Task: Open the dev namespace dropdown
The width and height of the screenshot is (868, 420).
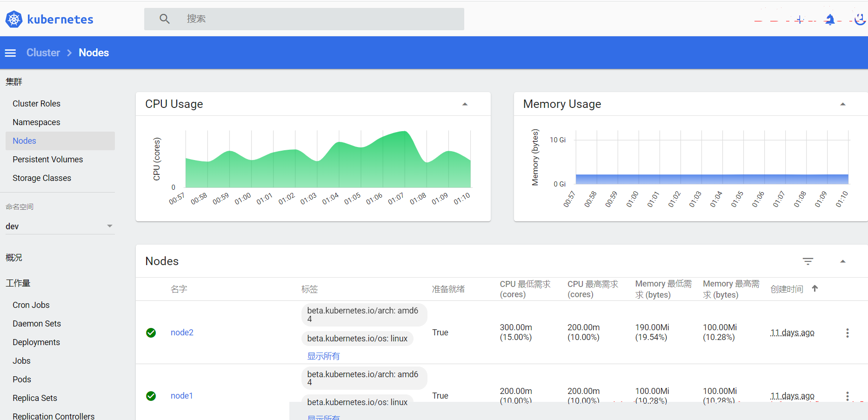Action: pos(60,227)
